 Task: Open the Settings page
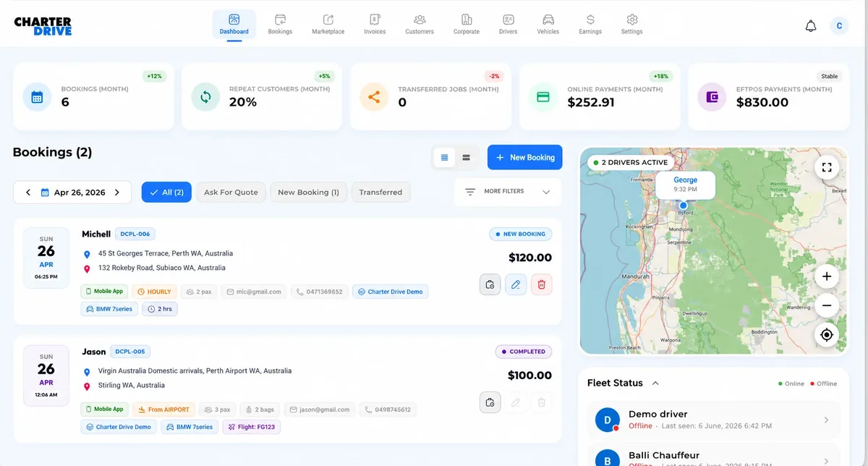tap(631, 24)
